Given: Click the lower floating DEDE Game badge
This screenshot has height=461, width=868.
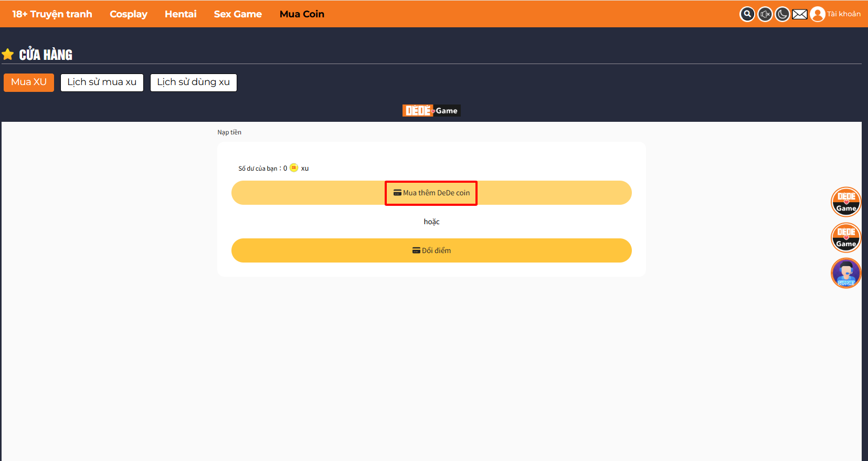Looking at the screenshot, I should [x=846, y=237].
